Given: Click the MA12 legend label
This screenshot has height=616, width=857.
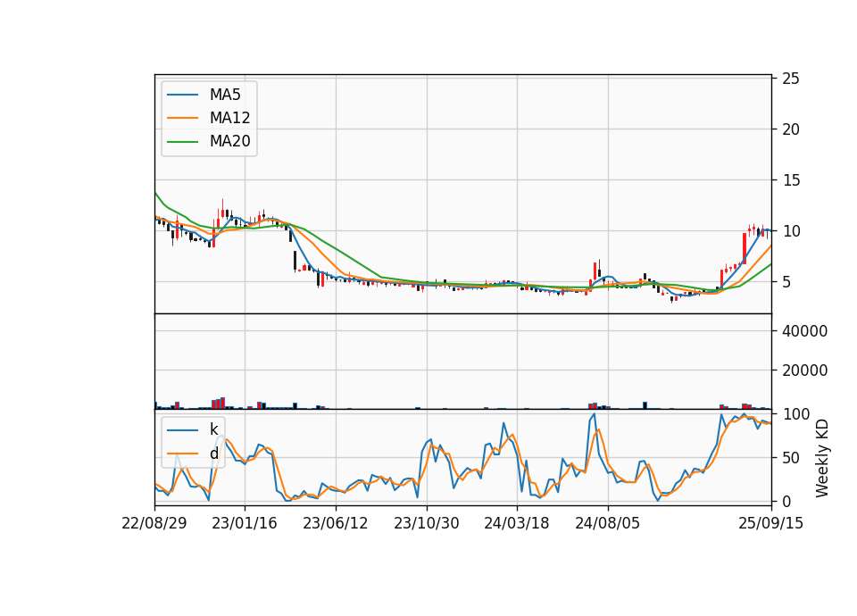Looking at the screenshot, I should pos(229,118).
